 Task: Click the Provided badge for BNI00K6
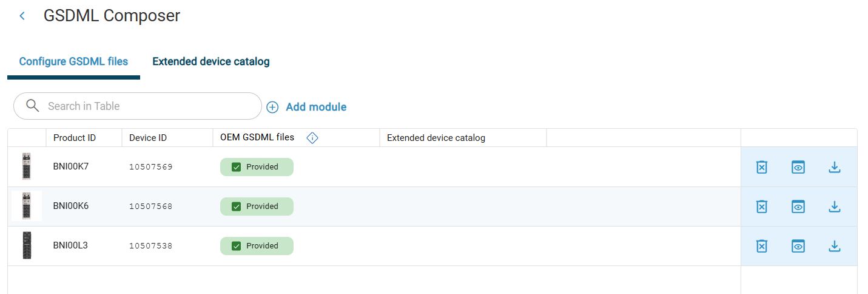click(257, 207)
